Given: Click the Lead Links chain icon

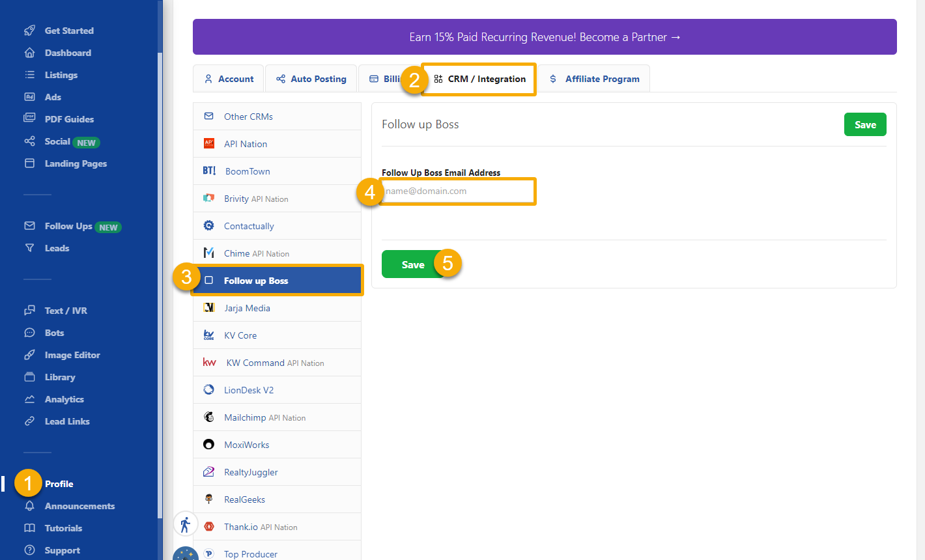Looking at the screenshot, I should click(29, 421).
